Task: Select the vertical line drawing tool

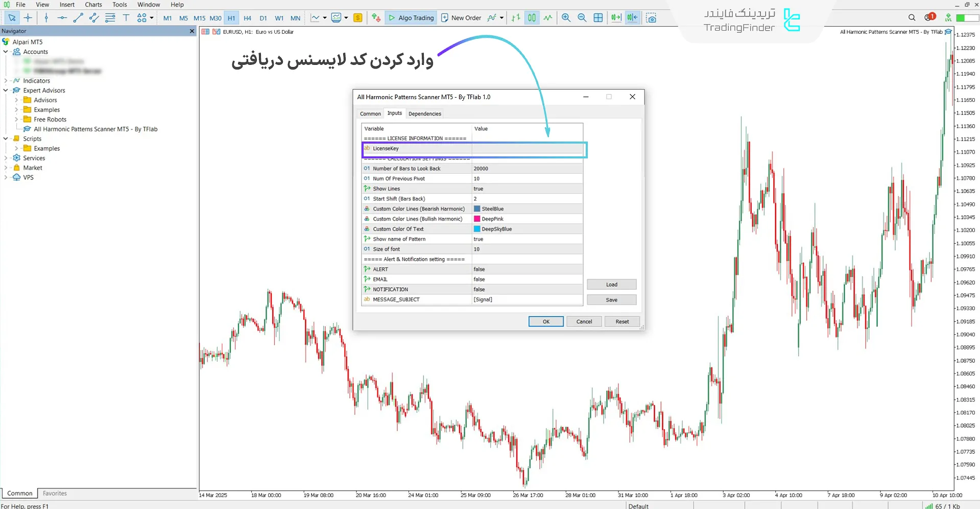Action: tap(45, 17)
